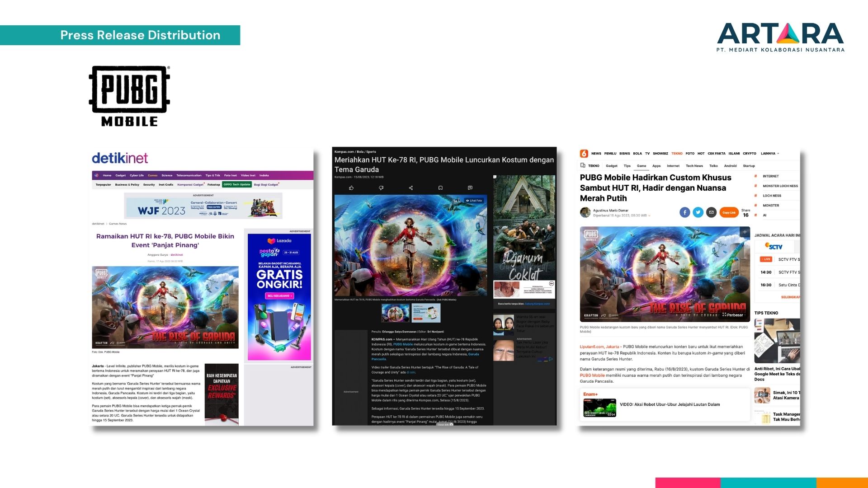Screen dimensions: 868x488
Task: Click detikinet article main PUBG image
Action: coord(165,307)
